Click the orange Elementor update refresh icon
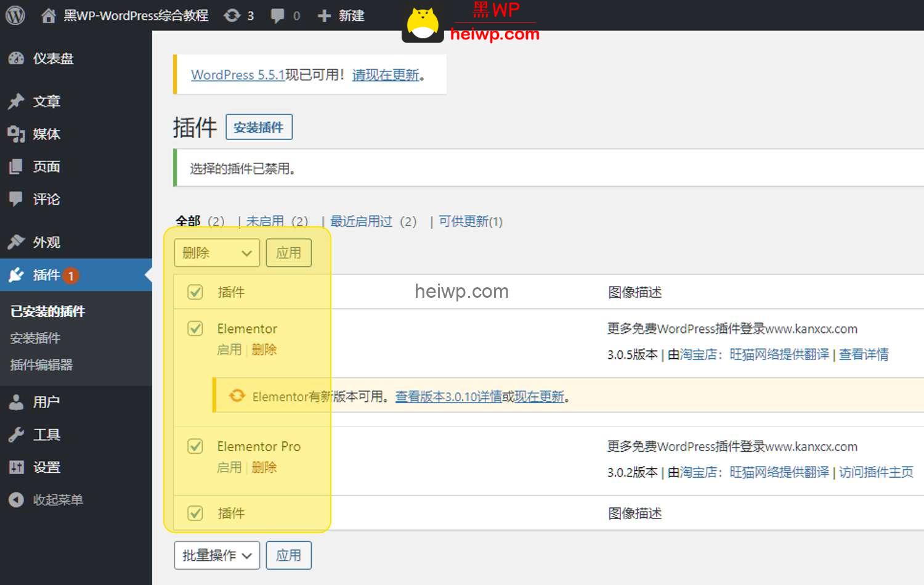The height and width of the screenshot is (585, 924). tap(237, 396)
